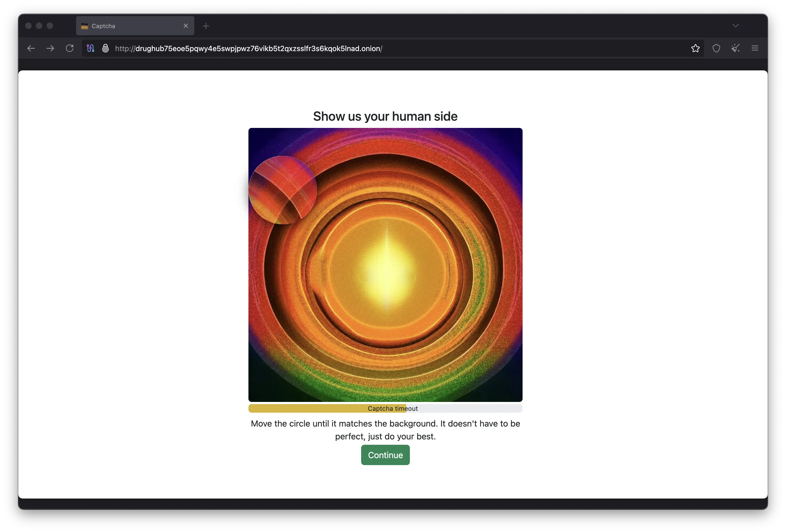
Task: Close the Captcha tab
Action: [x=186, y=26]
